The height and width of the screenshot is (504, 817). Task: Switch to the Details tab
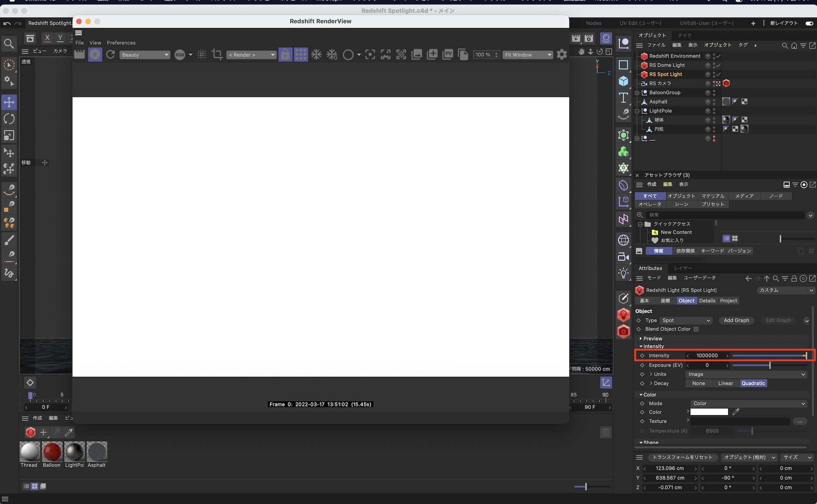tap(707, 301)
